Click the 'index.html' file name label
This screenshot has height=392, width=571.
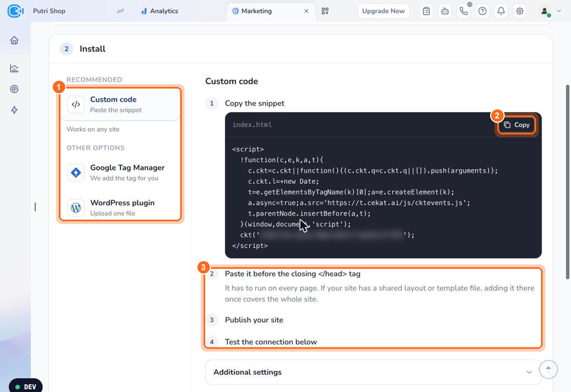click(x=252, y=125)
